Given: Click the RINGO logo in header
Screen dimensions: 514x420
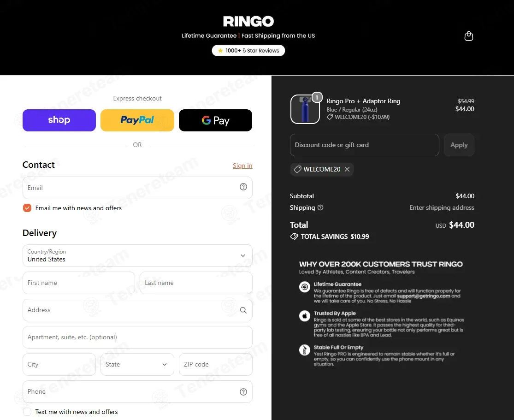Looking at the screenshot, I should point(248,22).
